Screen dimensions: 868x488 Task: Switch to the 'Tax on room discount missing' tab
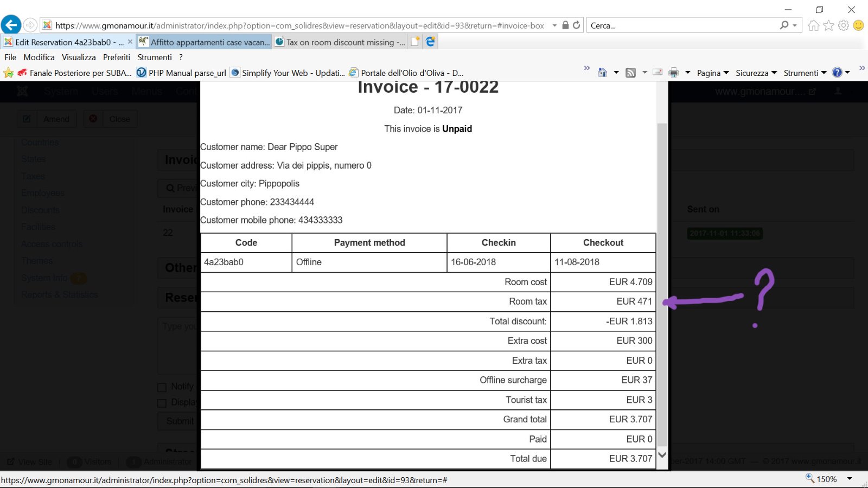coord(340,42)
